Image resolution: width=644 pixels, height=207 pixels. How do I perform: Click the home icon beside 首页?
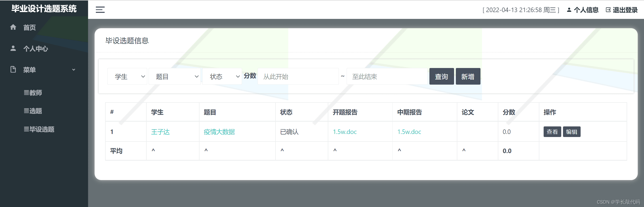[x=13, y=27]
